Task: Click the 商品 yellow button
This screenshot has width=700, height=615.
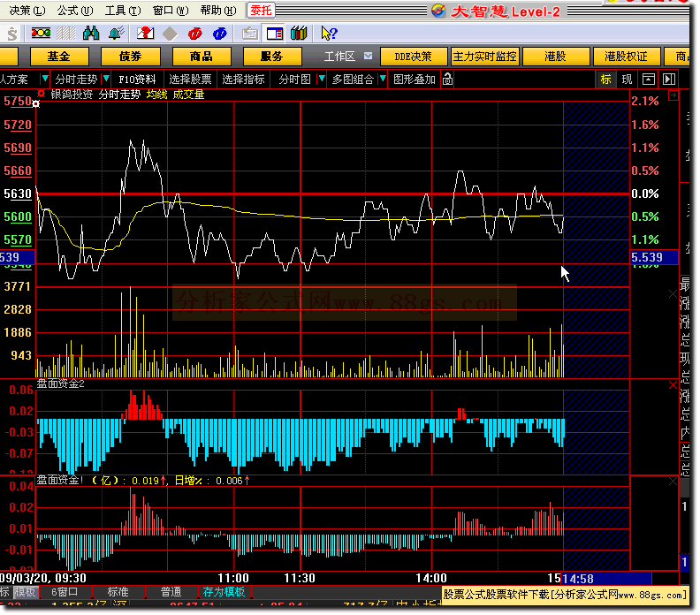Action: click(202, 57)
